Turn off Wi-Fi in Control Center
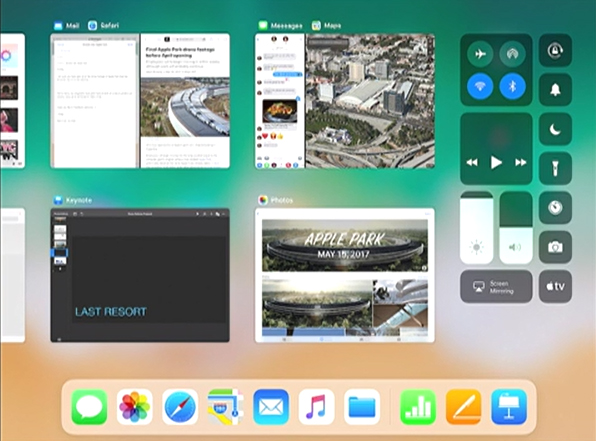Screen dimensions: 596x441 tap(480, 86)
